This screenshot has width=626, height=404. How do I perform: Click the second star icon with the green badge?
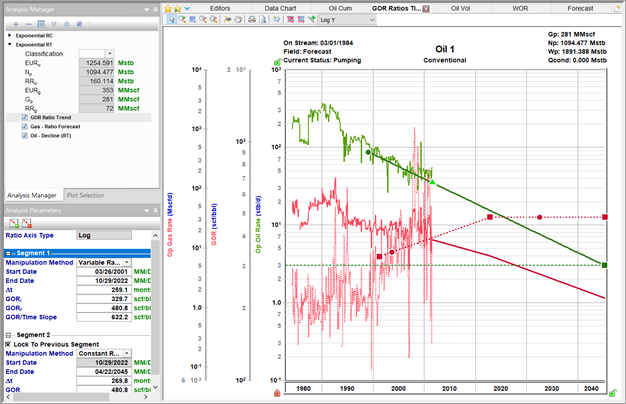177,8
